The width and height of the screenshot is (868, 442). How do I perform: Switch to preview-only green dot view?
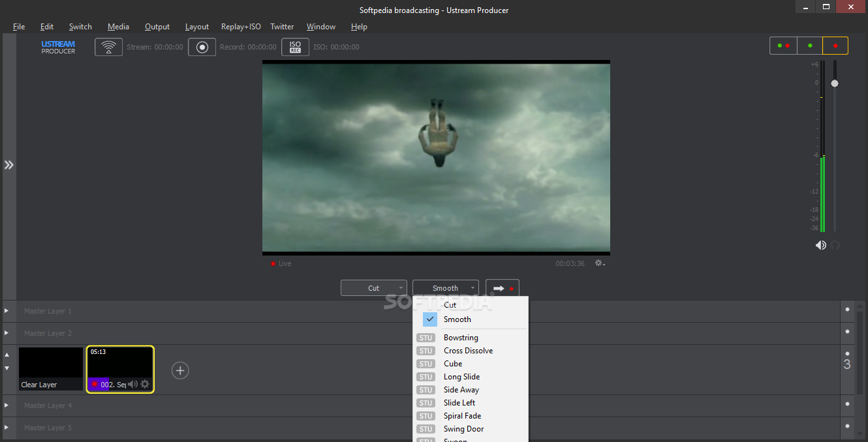pyautogui.click(x=810, y=46)
